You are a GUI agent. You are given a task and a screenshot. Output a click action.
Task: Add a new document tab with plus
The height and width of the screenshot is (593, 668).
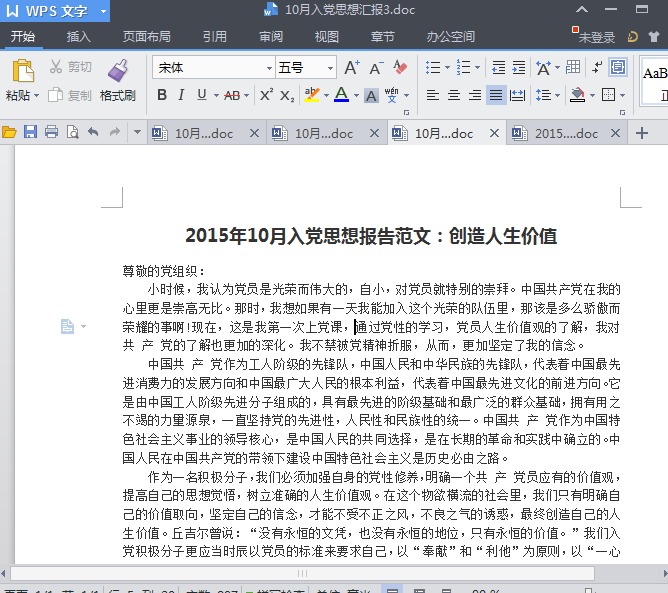(642, 133)
